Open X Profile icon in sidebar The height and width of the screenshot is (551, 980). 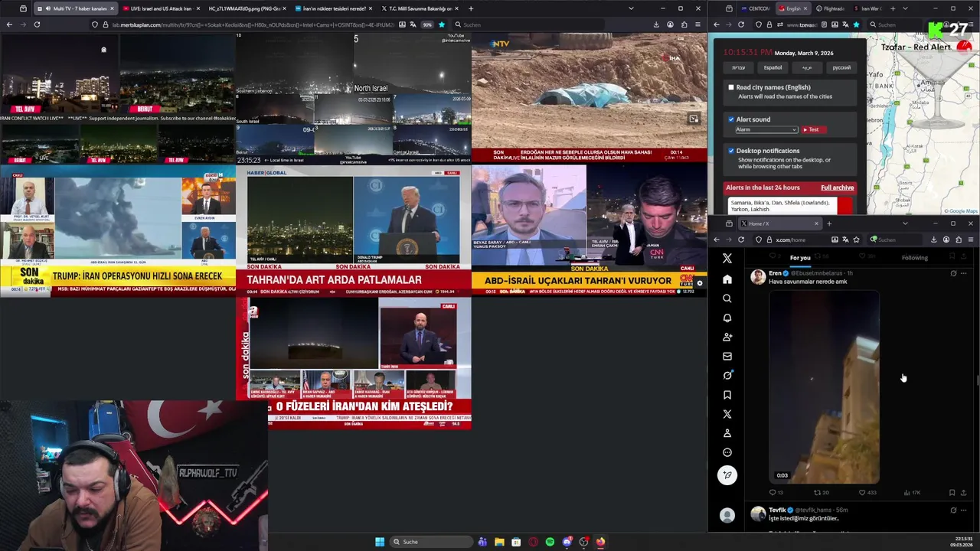[x=727, y=433]
